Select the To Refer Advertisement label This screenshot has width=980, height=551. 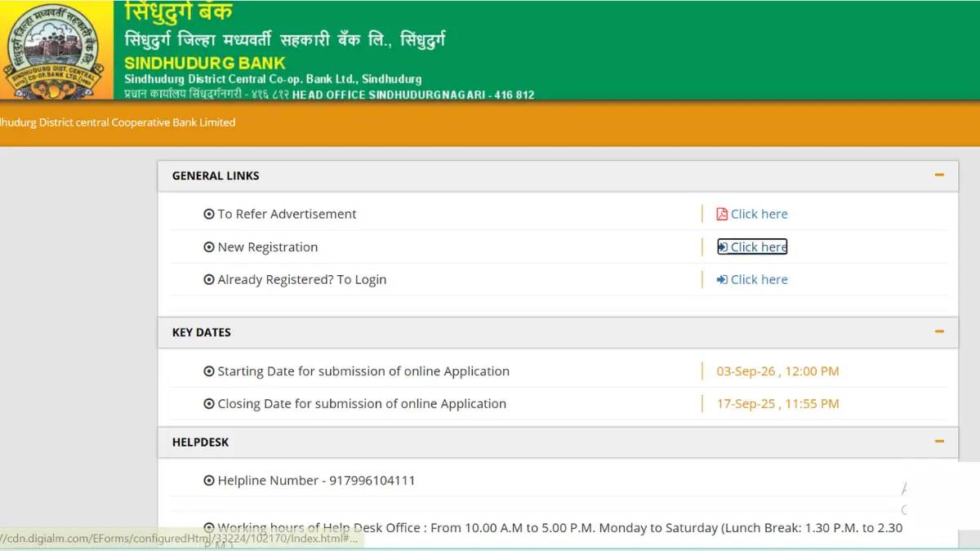[287, 214]
